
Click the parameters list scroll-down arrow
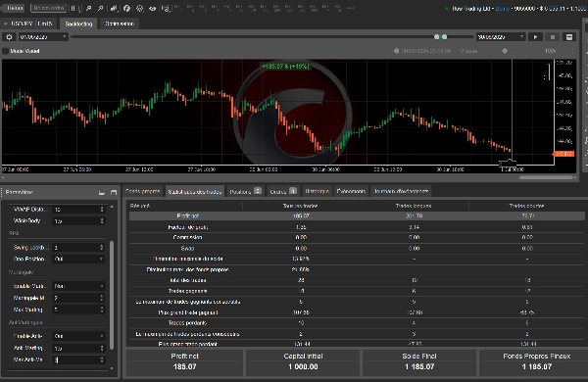coord(112,368)
